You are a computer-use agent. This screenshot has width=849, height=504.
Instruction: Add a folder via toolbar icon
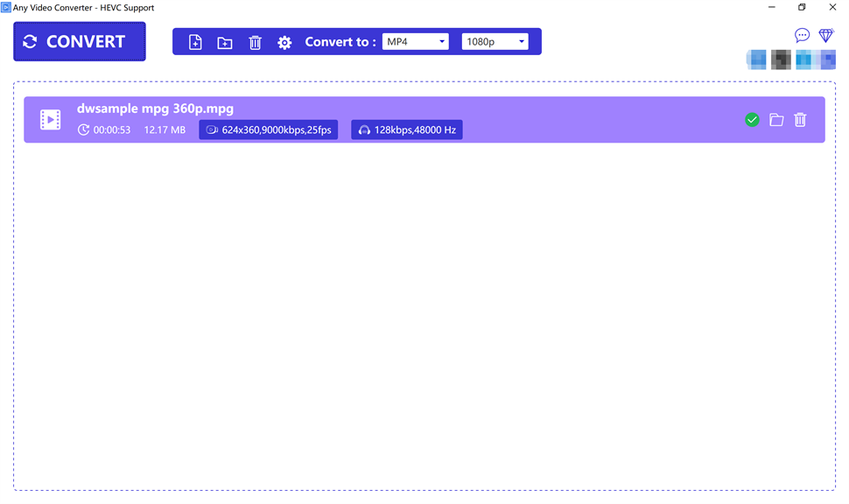(x=225, y=43)
